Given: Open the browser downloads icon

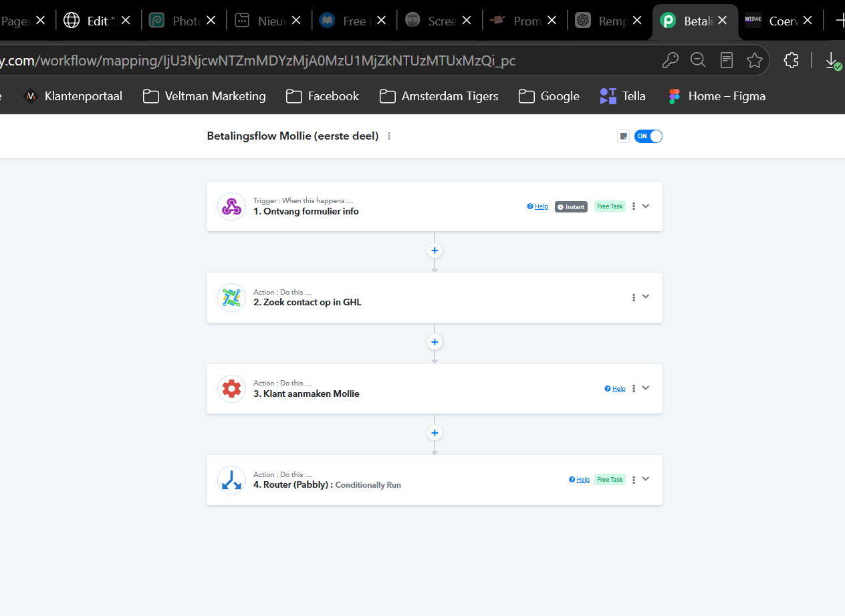Looking at the screenshot, I should (x=832, y=61).
